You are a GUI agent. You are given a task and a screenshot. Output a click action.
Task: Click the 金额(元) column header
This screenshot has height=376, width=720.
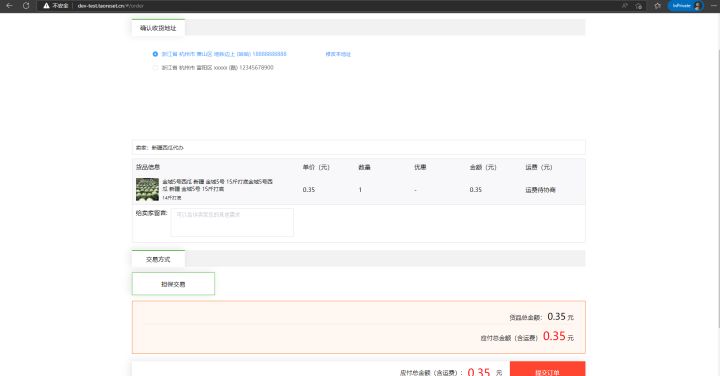pyautogui.click(x=483, y=167)
